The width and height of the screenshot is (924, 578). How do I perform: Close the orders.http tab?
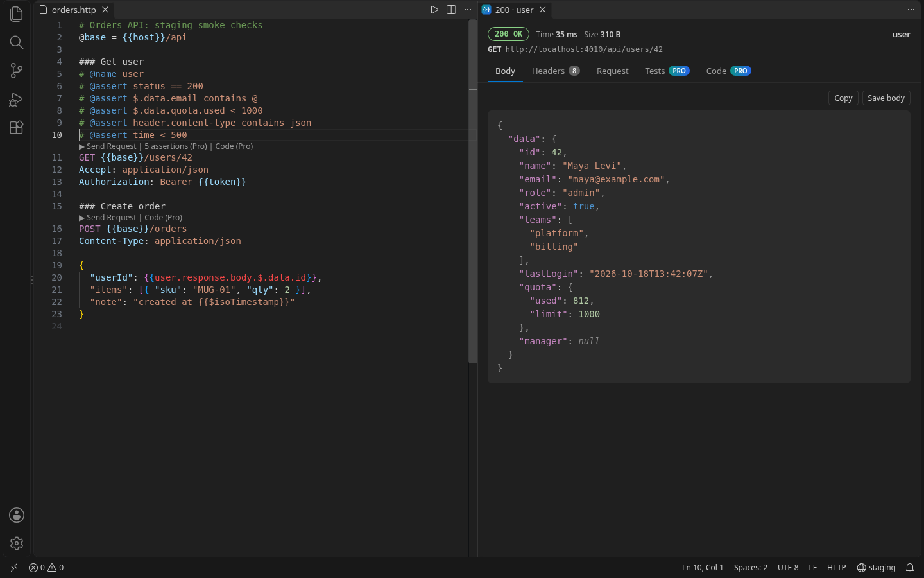tap(105, 10)
